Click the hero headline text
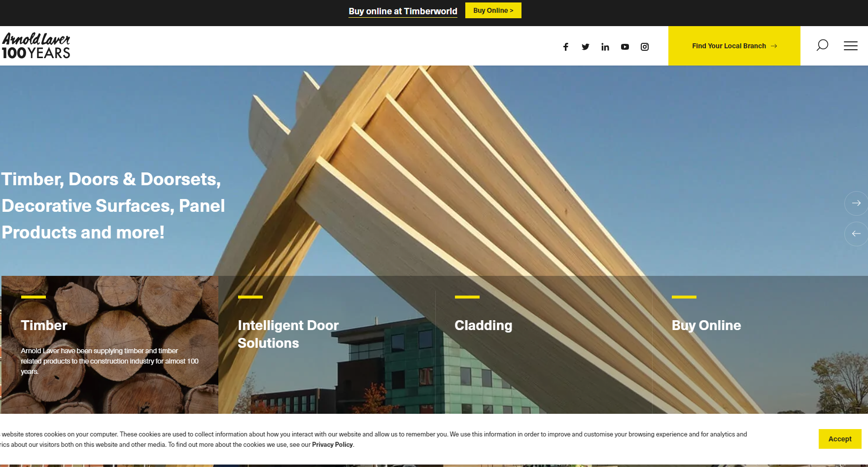Viewport: 868px width, 467px height. click(113, 206)
